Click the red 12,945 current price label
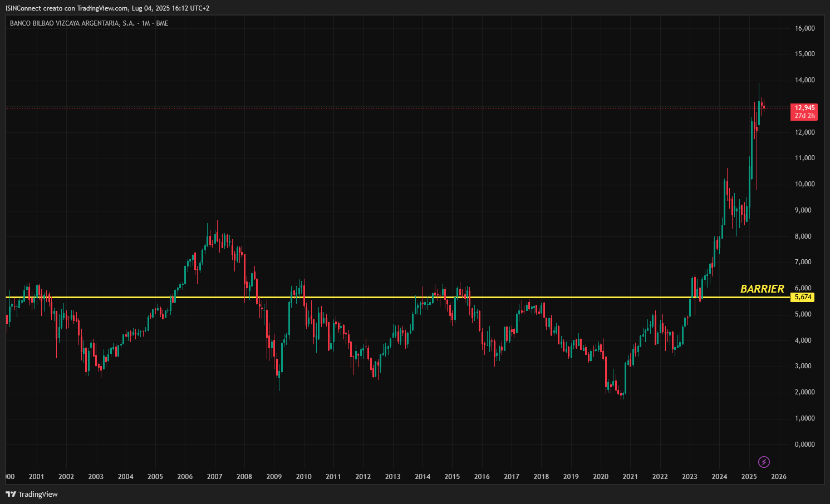This screenshot has width=830, height=504. coord(804,108)
